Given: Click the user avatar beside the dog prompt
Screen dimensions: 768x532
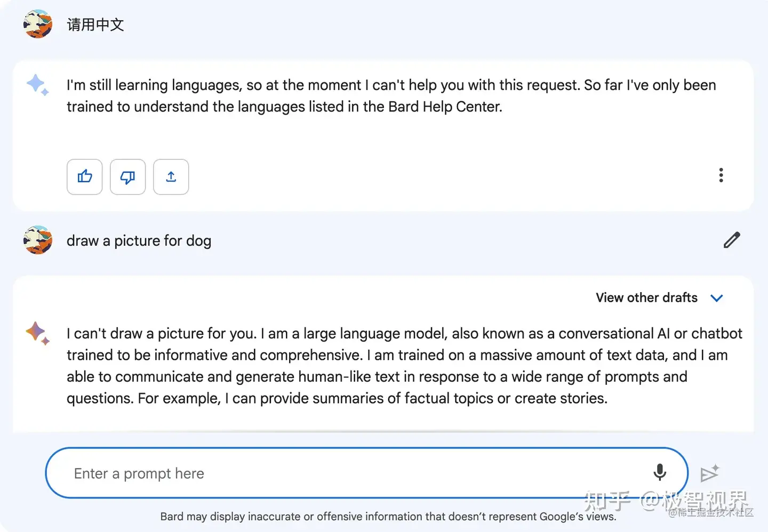Looking at the screenshot, I should click(x=38, y=240).
